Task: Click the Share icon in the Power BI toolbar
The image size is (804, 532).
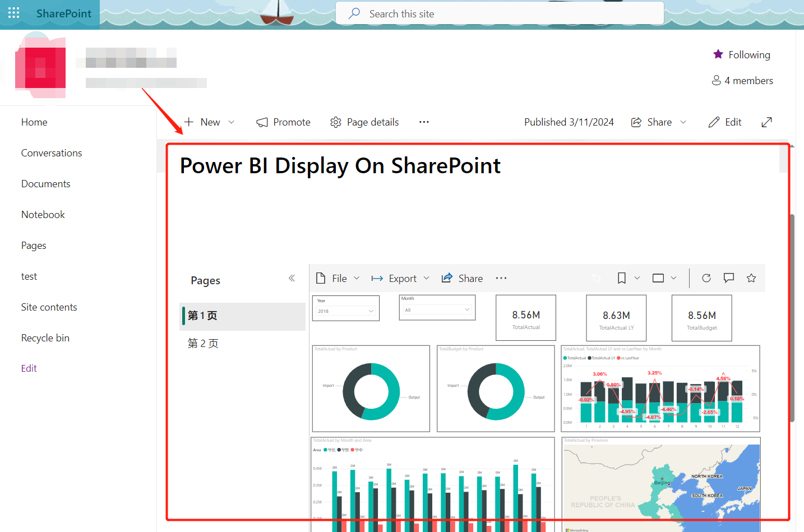Action: pyautogui.click(x=447, y=277)
